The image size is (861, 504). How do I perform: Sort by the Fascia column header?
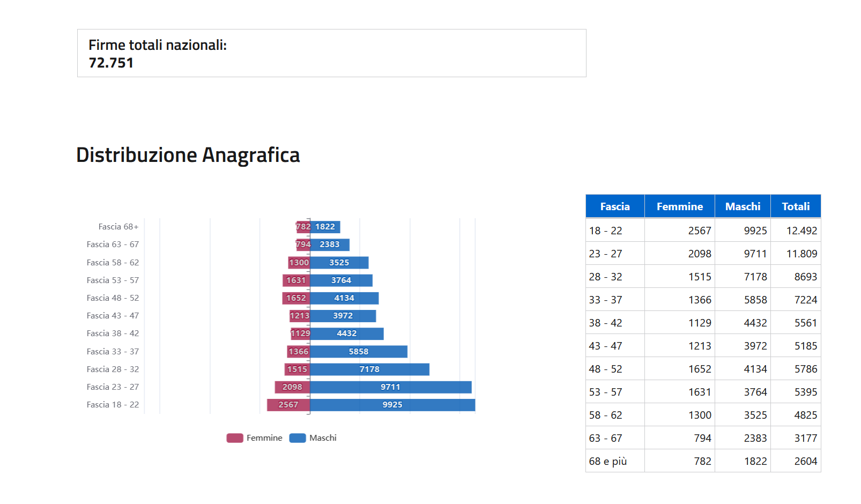[615, 206]
